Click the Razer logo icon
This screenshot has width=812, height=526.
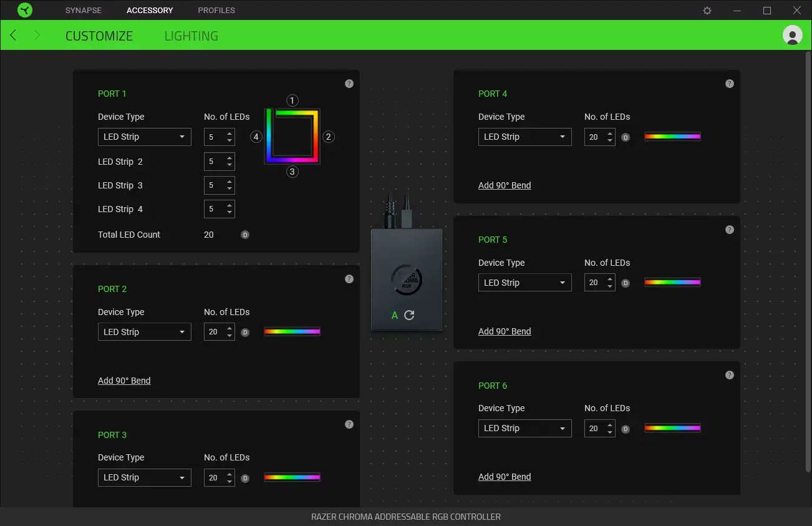pyautogui.click(x=25, y=10)
